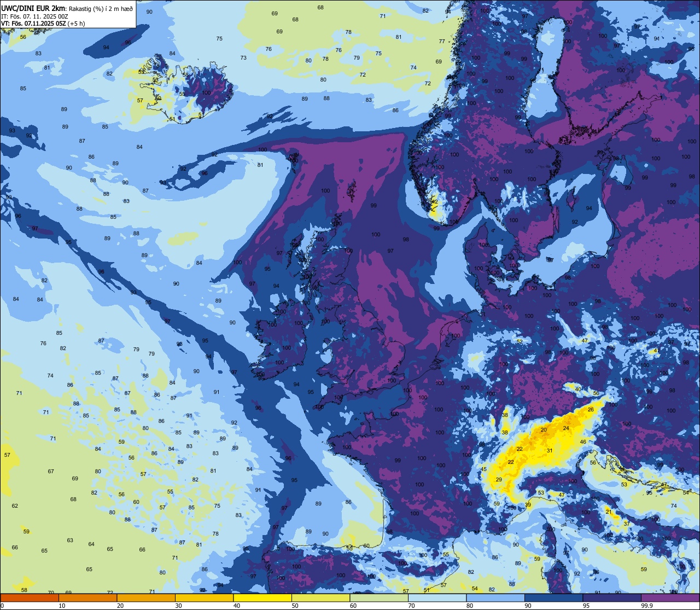Click the legend tick label "99.9"

tap(647, 606)
